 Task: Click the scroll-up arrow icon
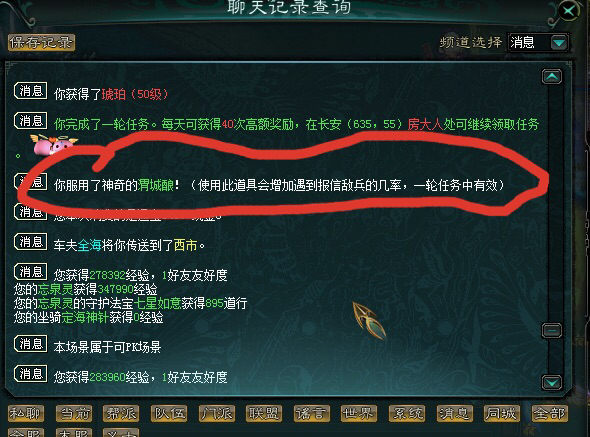click(552, 76)
